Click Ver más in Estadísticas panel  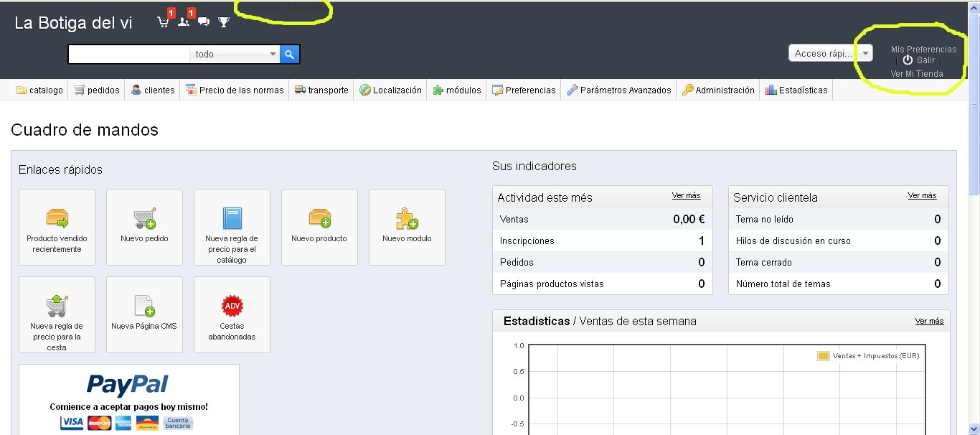(x=929, y=321)
